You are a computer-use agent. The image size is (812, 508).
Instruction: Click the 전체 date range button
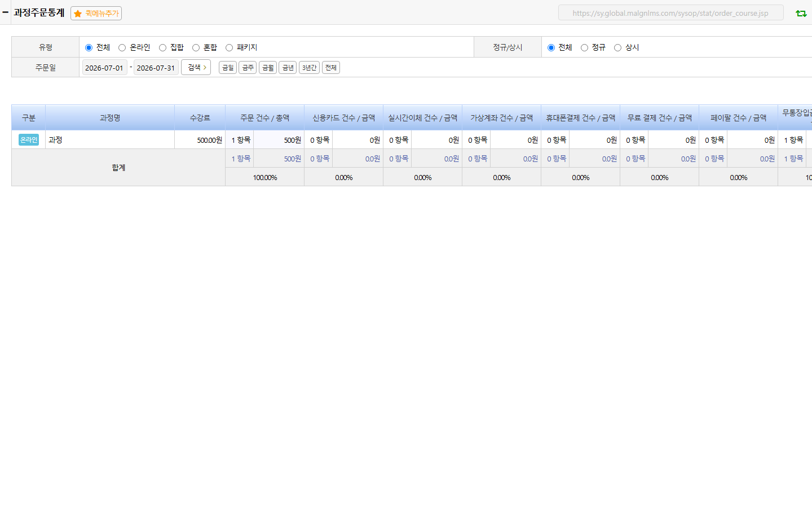tap(331, 68)
